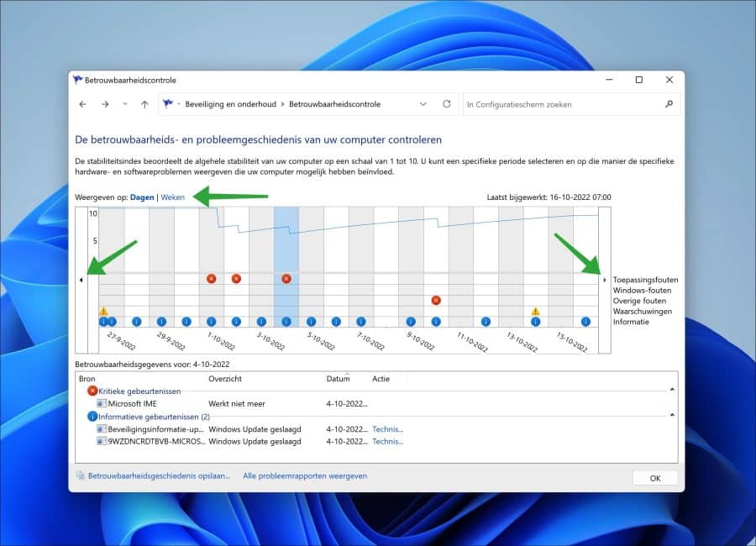Click the information icon for 7-10-2022
Image resolution: width=756 pixels, height=546 pixels.
coord(361,322)
